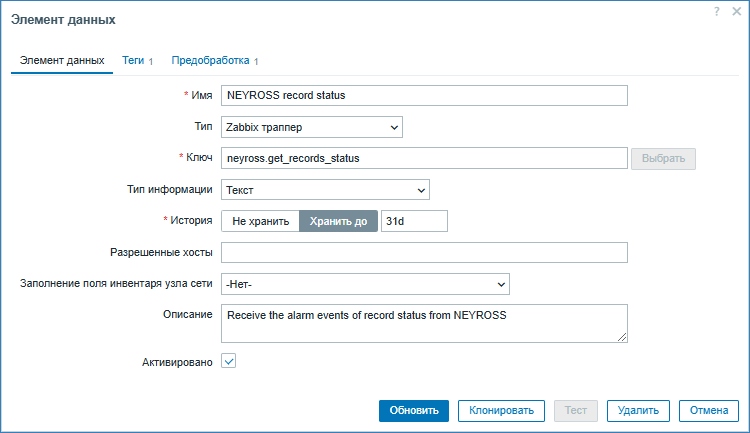Click the Клонировать button
750x433 pixels.
(502, 410)
